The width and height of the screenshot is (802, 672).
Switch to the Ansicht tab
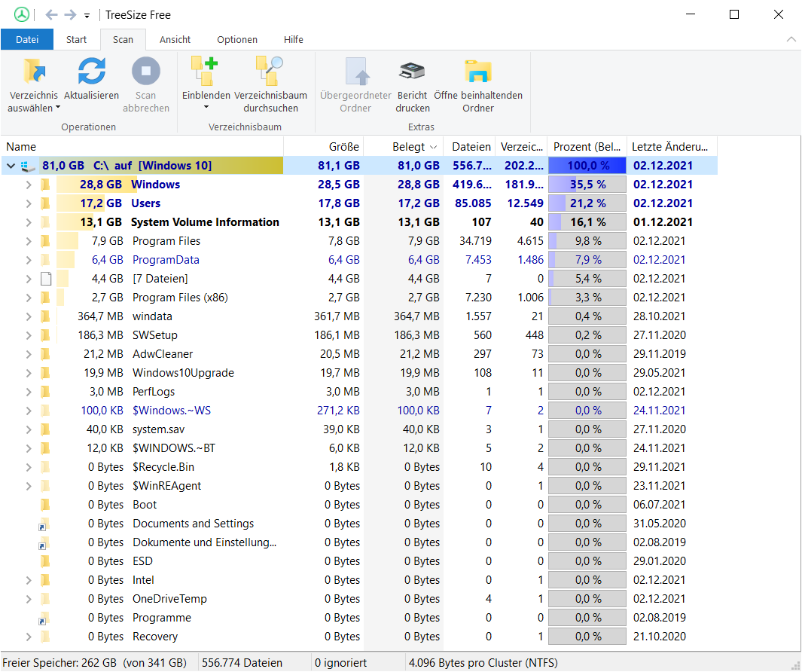point(175,39)
